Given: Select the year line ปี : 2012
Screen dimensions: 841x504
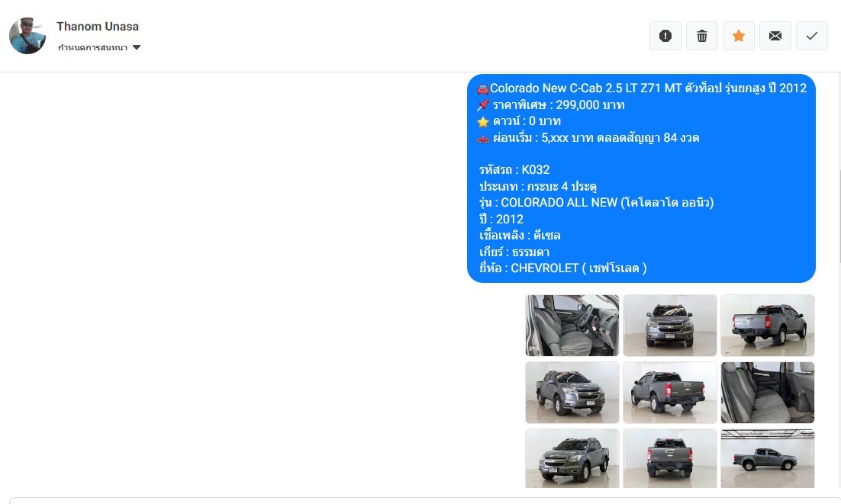Looking at the screenshot, I should pos(501,219).
